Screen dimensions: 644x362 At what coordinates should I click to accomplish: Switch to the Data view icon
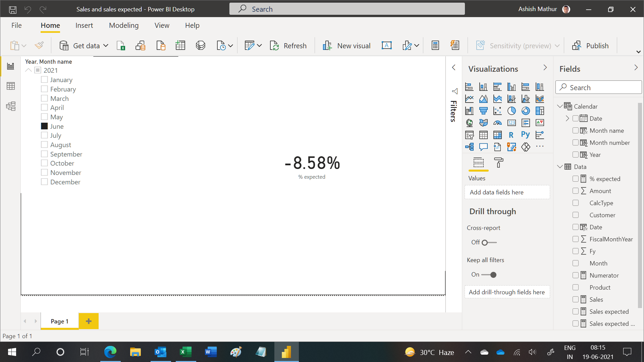coord(11,86)
